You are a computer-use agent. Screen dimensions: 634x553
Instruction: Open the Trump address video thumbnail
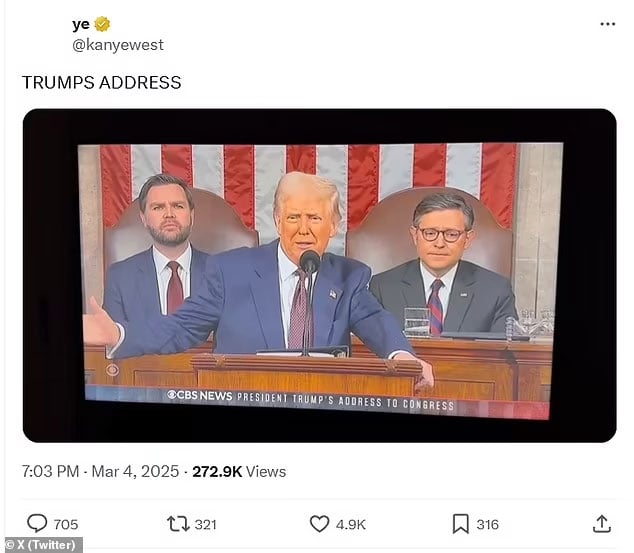tap(319, 275)
